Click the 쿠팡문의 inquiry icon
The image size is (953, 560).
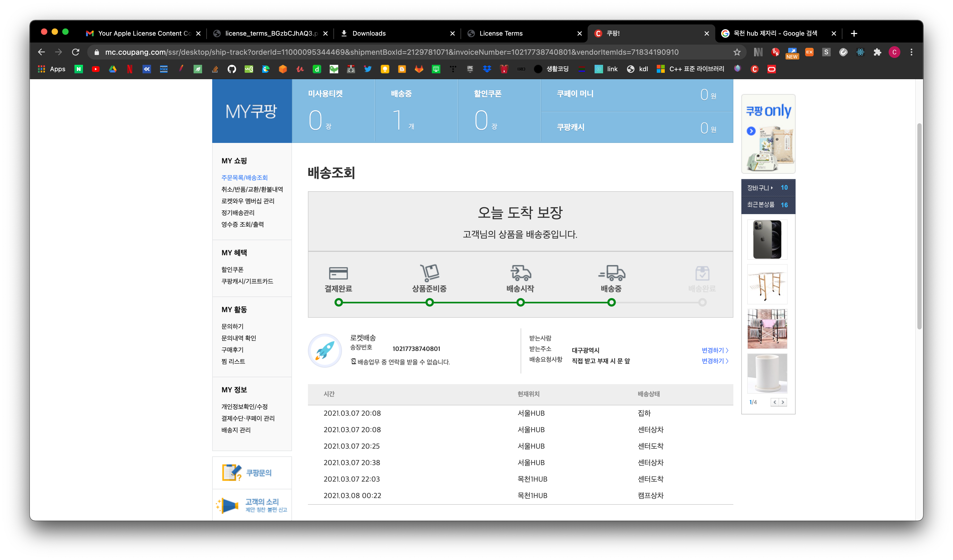point(231,472)
